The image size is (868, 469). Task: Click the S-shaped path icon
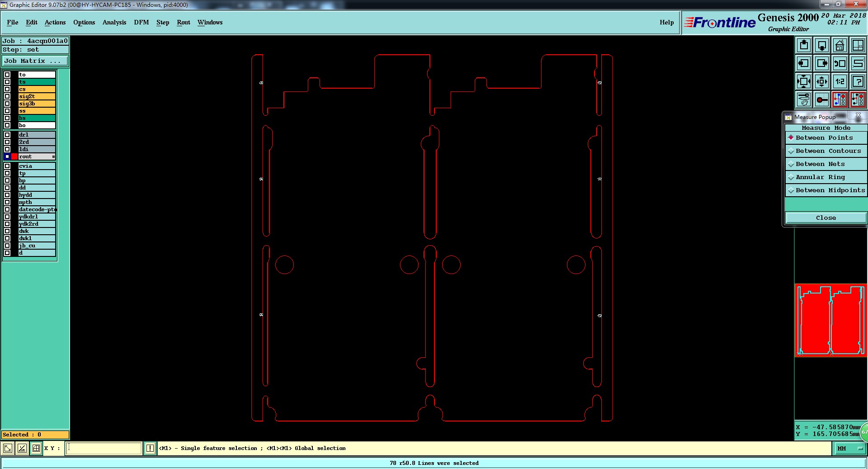pyautogui.click(x=858, y=63)
